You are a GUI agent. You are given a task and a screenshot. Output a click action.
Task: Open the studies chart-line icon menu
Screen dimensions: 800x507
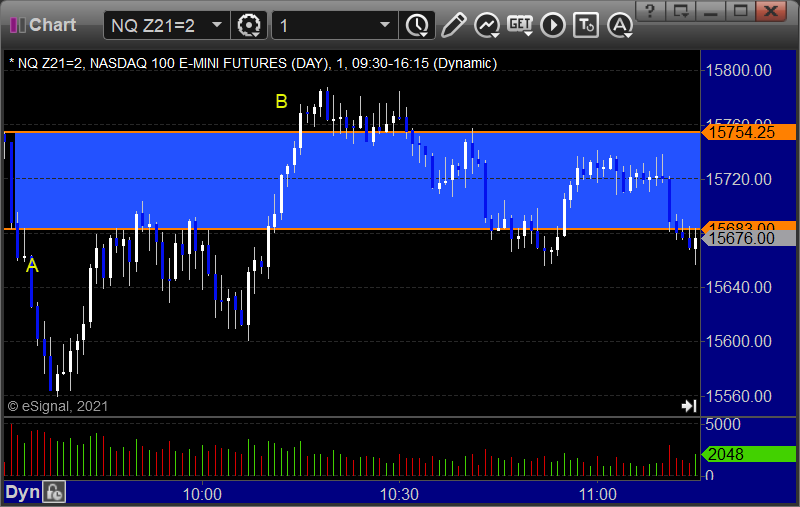pyautogui.click(x=487, y=25)
